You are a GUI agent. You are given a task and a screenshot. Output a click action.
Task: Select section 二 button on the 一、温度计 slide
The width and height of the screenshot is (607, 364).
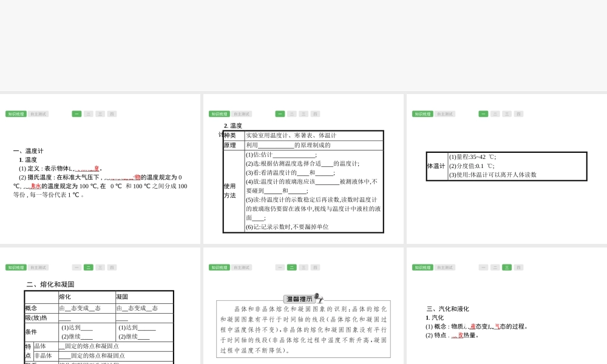click(89, 114)
